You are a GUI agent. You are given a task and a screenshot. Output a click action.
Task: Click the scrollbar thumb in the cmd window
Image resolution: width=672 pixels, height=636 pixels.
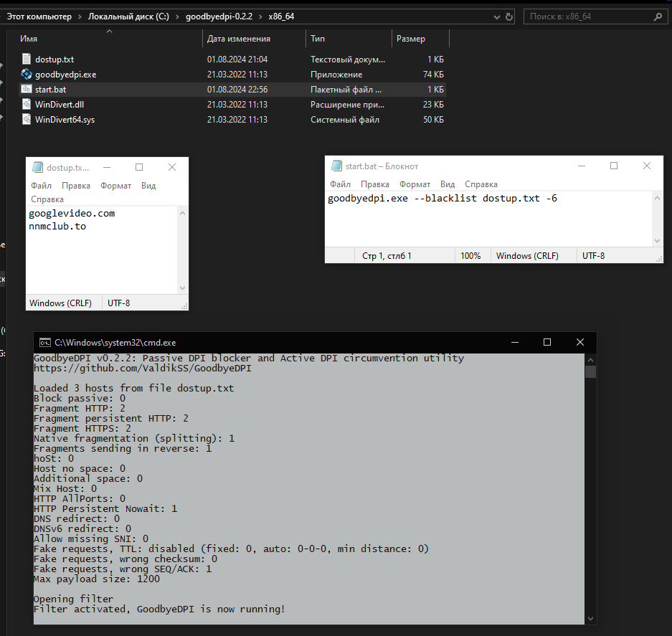(590, 371)
